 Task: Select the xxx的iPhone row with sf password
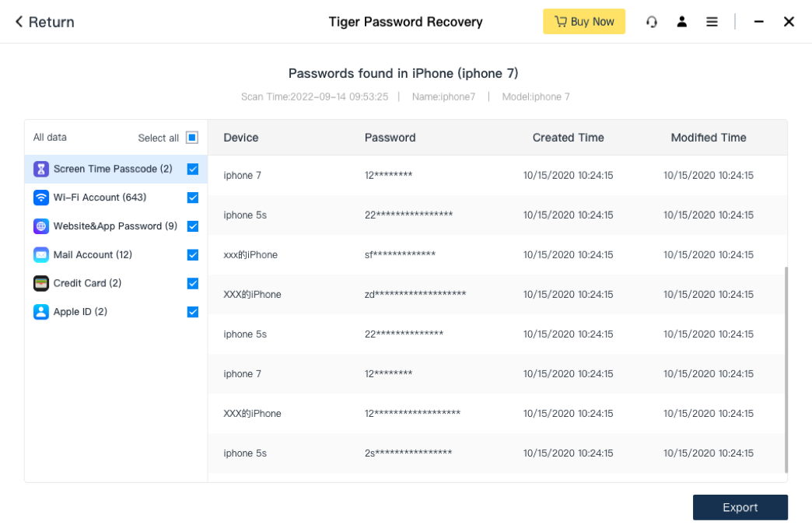click(x=498, y=255)
